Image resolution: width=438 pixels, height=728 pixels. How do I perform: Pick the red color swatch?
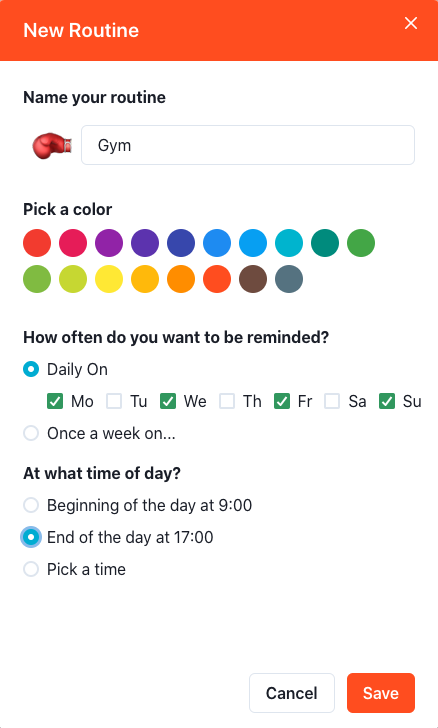(x=37, y=243)
